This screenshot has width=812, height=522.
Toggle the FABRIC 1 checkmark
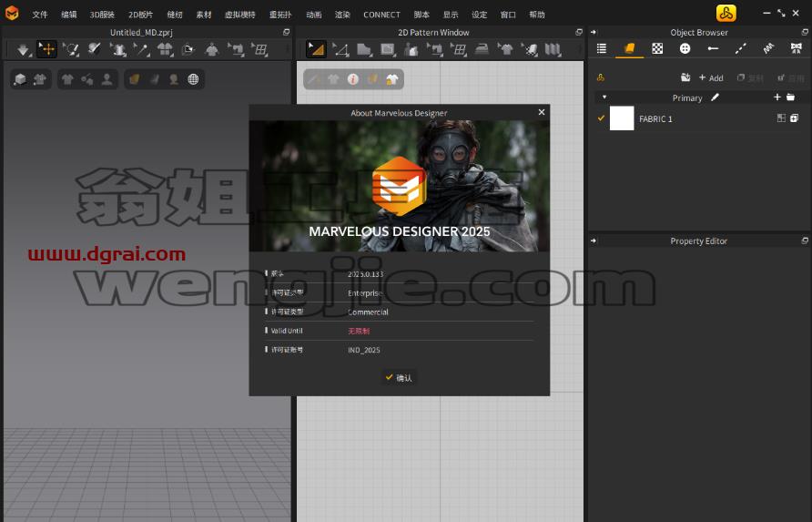[601, 118]
